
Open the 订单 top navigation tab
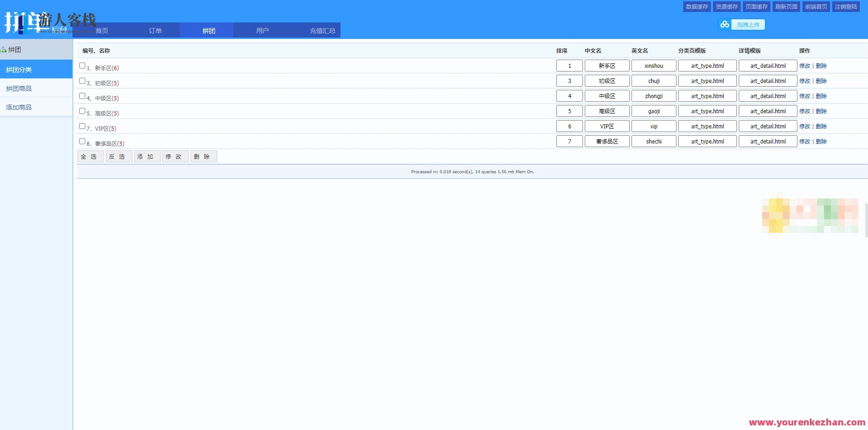click(155, 30)
